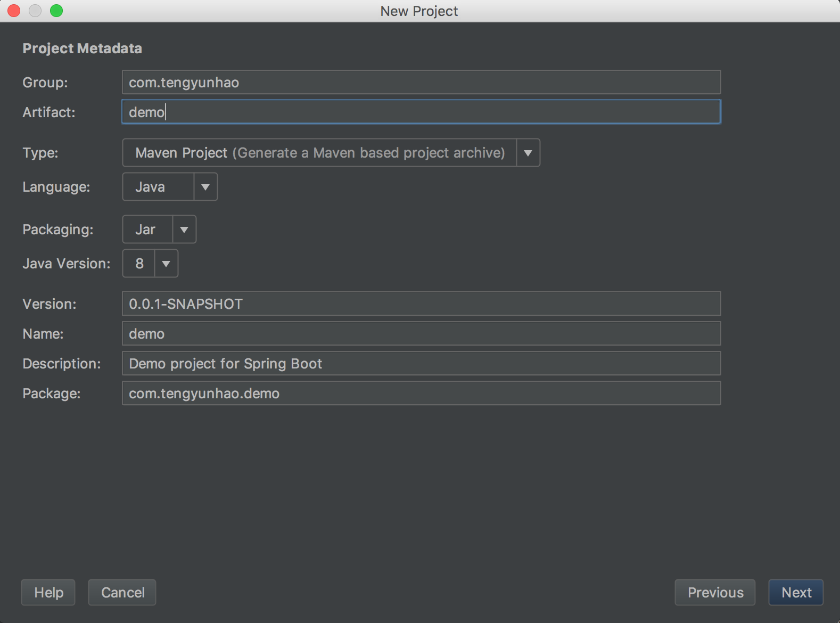
Task: Click the Java Version 8 combo box
Action: (x=139, y=264)
